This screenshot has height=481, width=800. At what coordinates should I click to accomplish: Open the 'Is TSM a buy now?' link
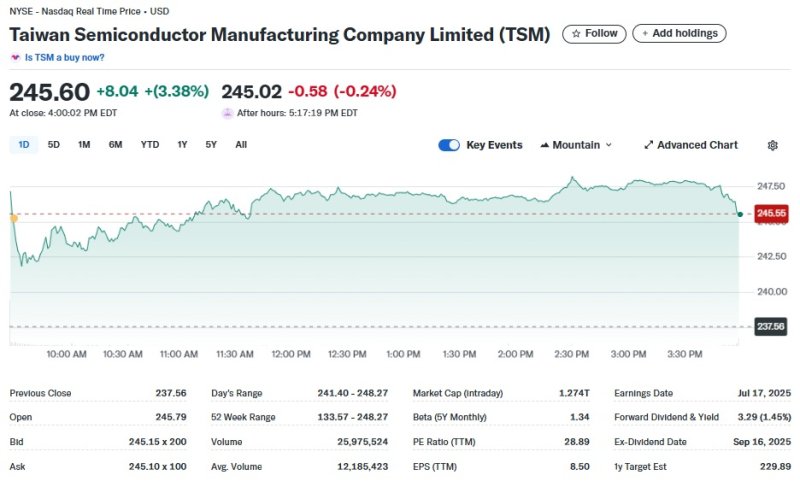(x=64, y=57)
